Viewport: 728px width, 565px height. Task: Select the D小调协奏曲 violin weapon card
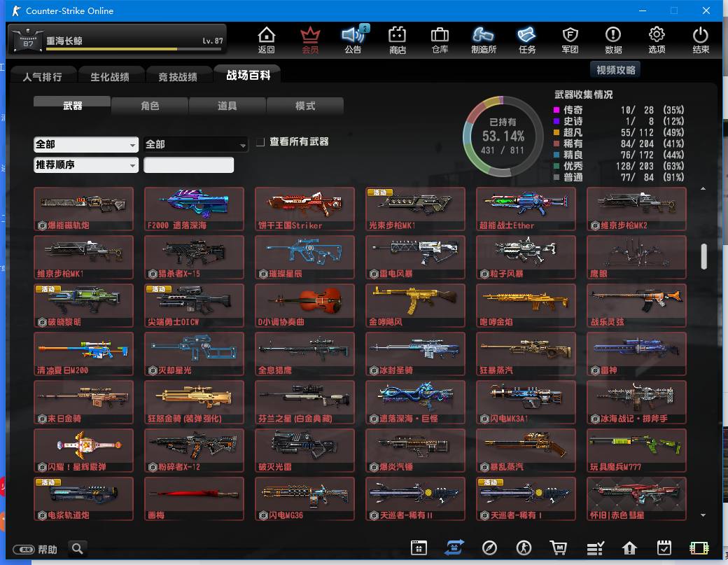click(304, 305)
